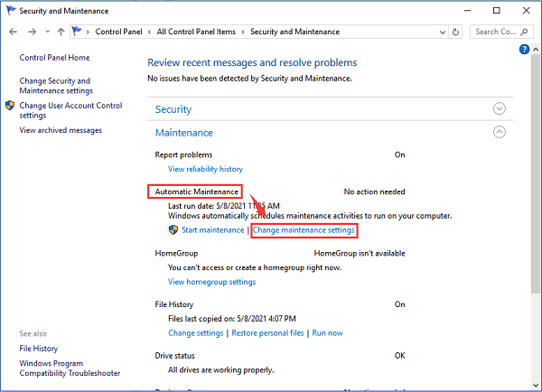
Task: Open Change maintenance settings link
Action: pos(304,230)
